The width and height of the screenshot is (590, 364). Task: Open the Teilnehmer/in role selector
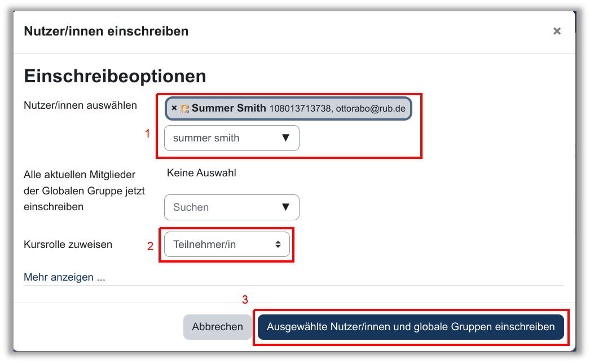[226, 245]
